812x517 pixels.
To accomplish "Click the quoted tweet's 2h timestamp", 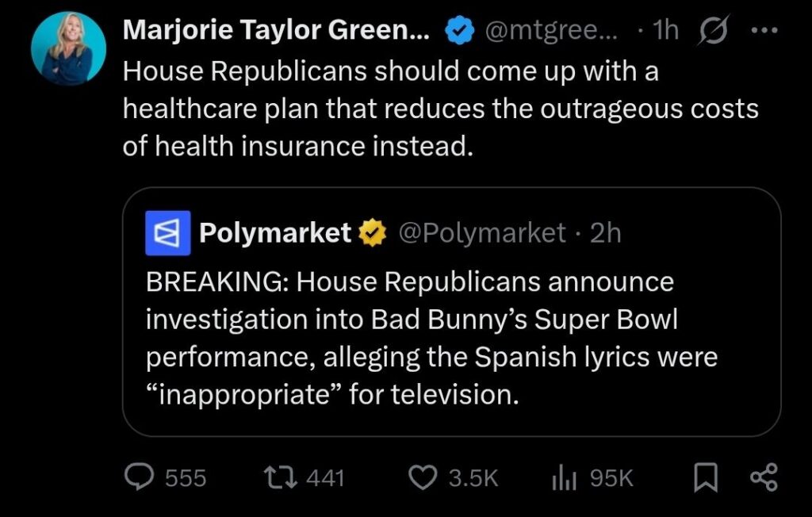I will coord(605,233).
